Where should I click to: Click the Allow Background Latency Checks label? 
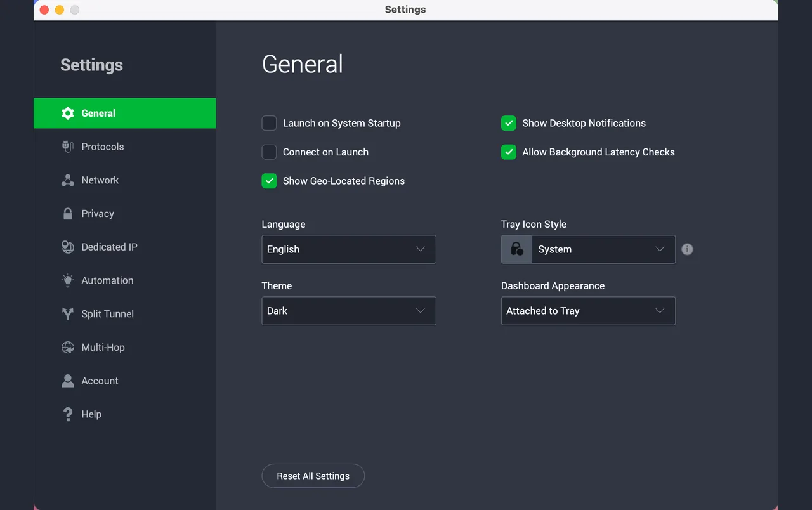598,152
